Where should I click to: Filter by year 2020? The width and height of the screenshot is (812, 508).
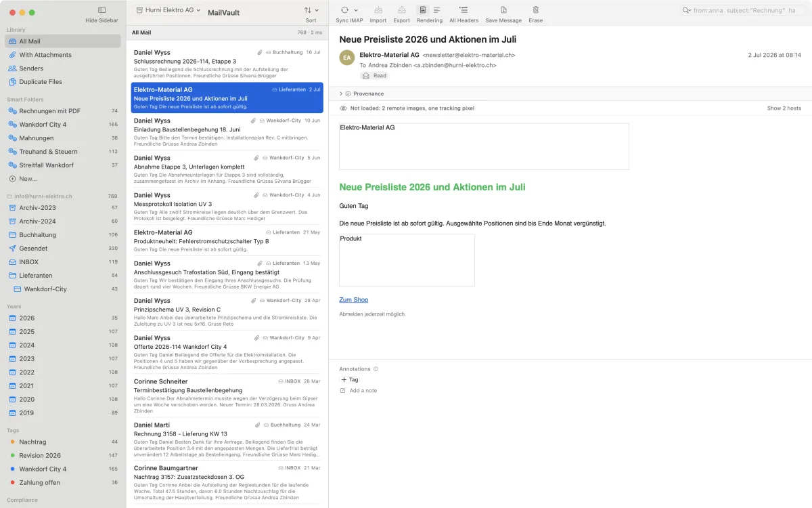pyautogui.click(x=63, y=400)
